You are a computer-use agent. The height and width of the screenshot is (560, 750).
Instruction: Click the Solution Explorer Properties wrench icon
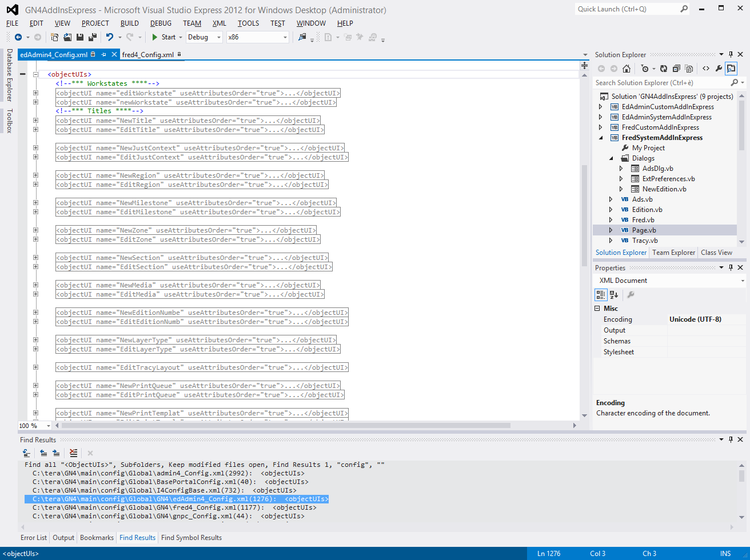[x=719, y=69]
